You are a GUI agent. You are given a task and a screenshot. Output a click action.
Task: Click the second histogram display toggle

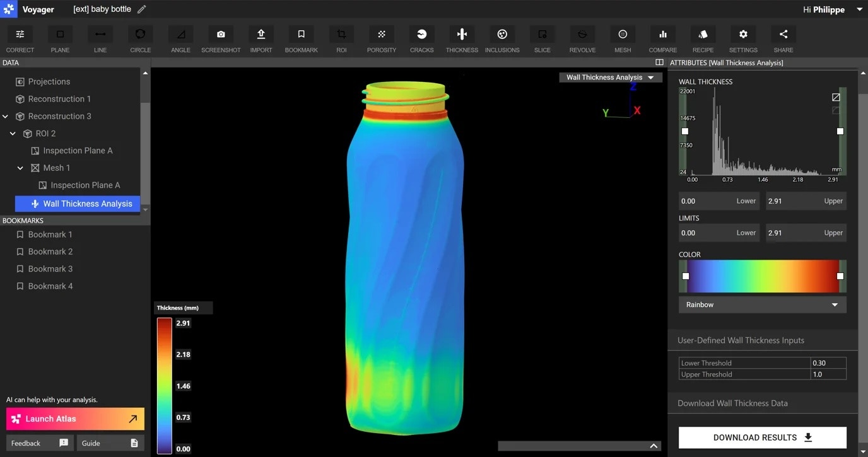click(836, 110)
